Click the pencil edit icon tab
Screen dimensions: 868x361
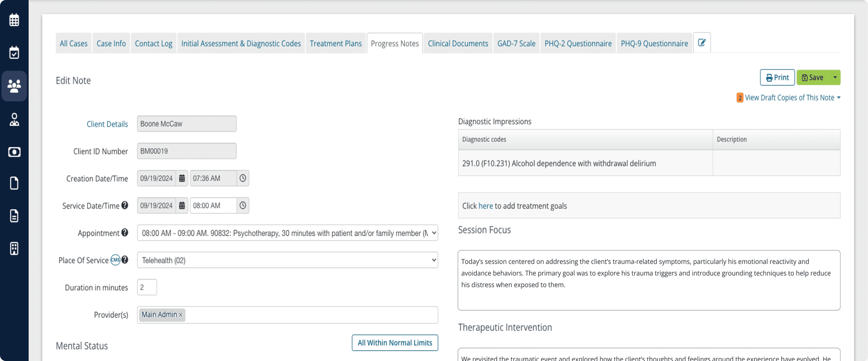coord(702,42)
